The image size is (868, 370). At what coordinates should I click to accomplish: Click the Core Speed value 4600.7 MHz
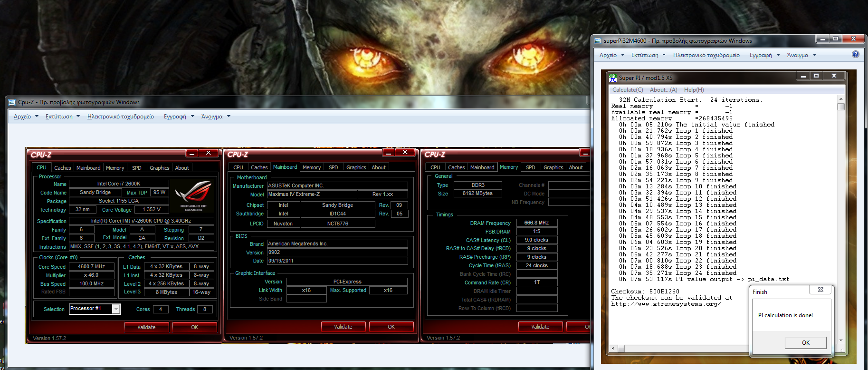tap(92, 267)
